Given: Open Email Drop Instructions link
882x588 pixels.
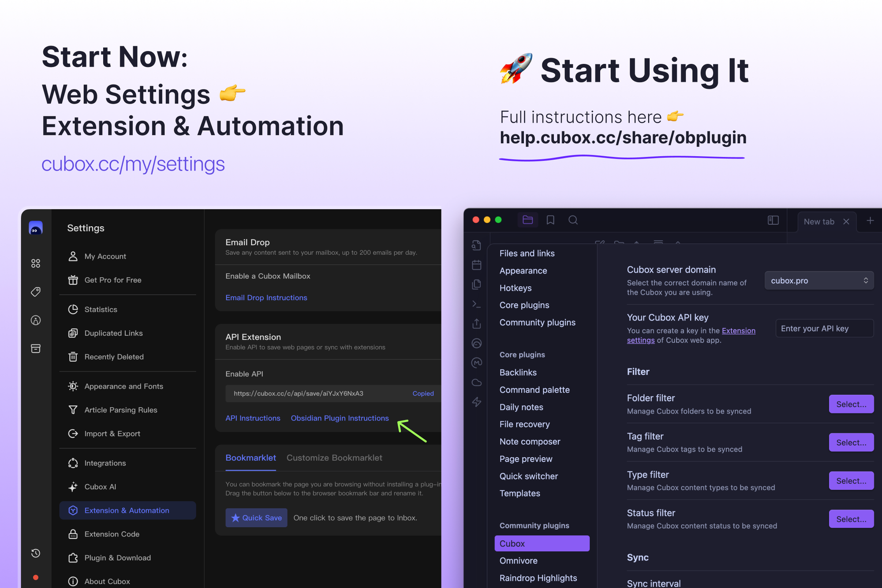Looking at the screenshot, I should [x=266, y=298].
